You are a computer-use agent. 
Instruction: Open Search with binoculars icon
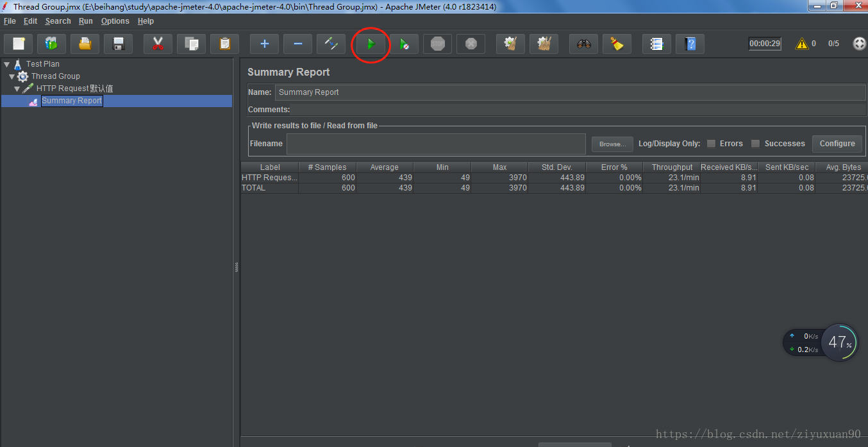coord(583,44)
